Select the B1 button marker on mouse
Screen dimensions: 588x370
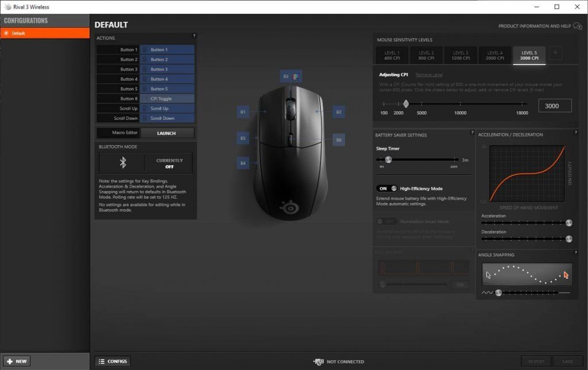(243, 112)
